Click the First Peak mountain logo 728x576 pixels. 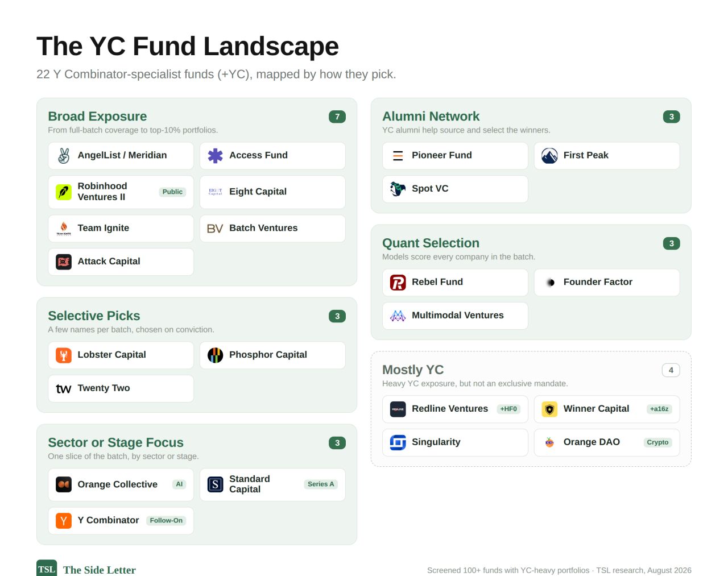point(549,156)
